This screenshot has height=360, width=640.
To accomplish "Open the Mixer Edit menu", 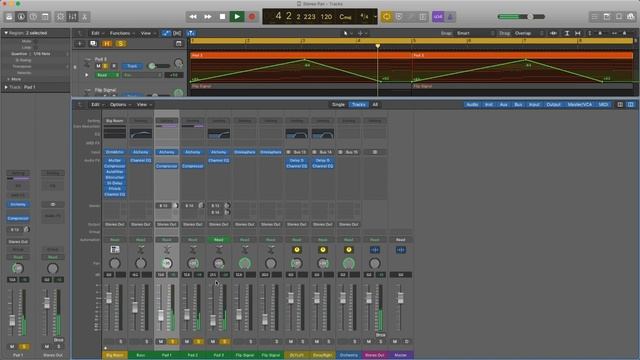I will tap(97, 104).
